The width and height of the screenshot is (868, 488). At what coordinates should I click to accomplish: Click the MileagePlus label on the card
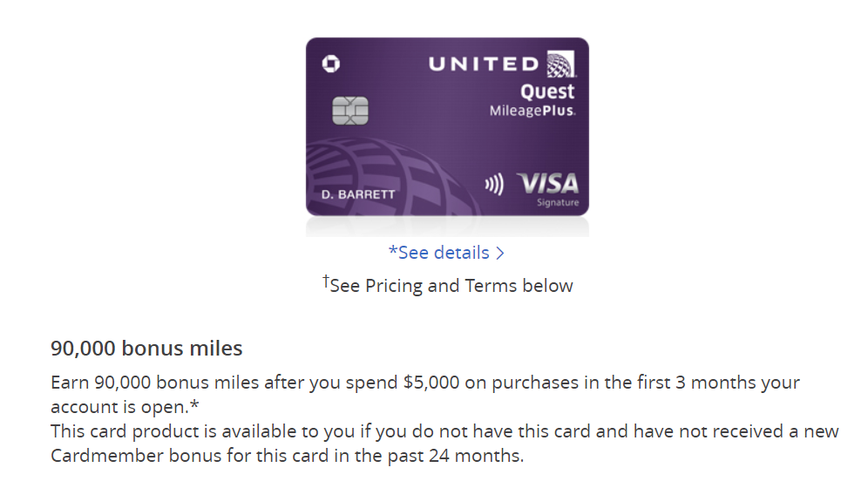tap(532, 111)
